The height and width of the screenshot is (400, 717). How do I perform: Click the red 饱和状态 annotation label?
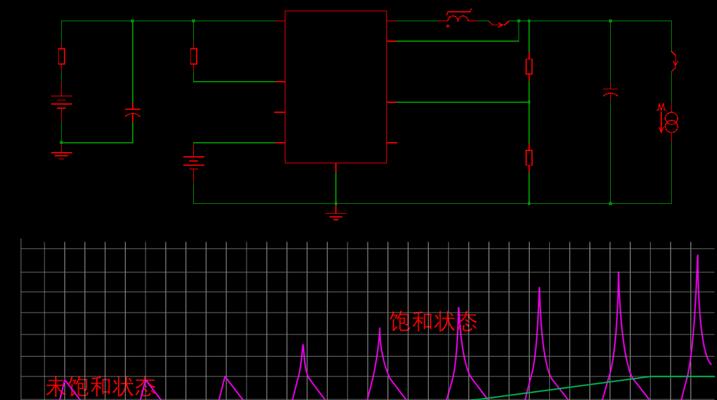pos(433,322)
